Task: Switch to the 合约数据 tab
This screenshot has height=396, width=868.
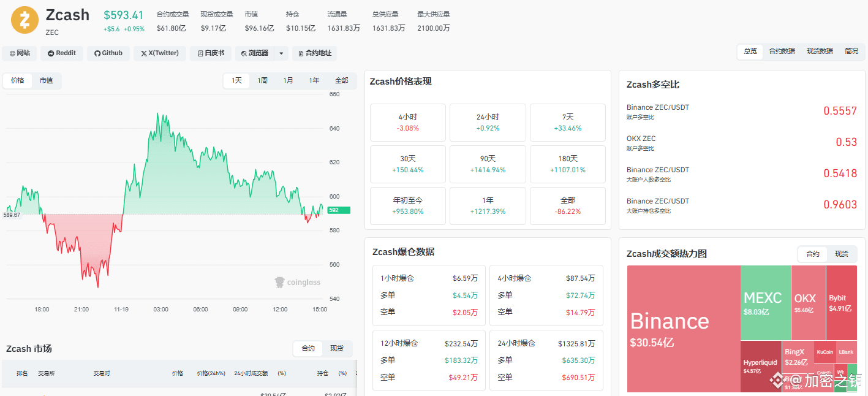Action: [x=782, y=51]
